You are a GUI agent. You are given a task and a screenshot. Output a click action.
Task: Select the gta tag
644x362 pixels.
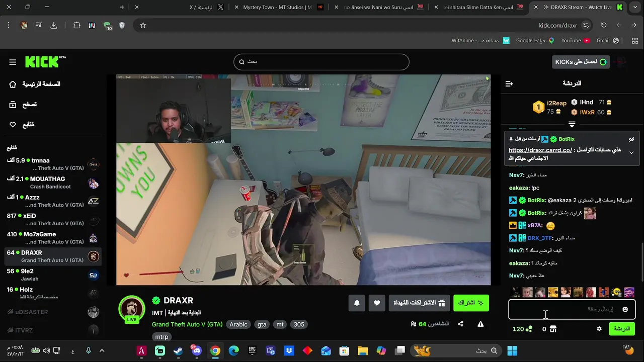(262, 324)
